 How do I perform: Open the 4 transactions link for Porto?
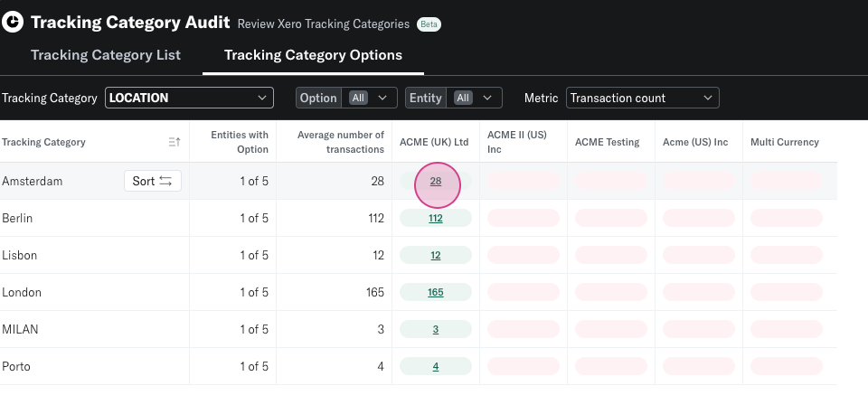[x=436, y=367]
